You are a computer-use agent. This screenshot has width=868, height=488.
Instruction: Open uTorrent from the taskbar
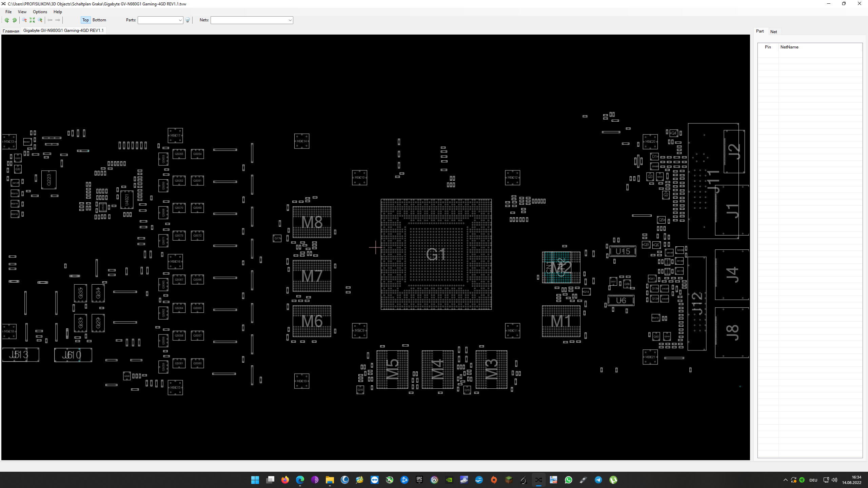tap(613, 480)
